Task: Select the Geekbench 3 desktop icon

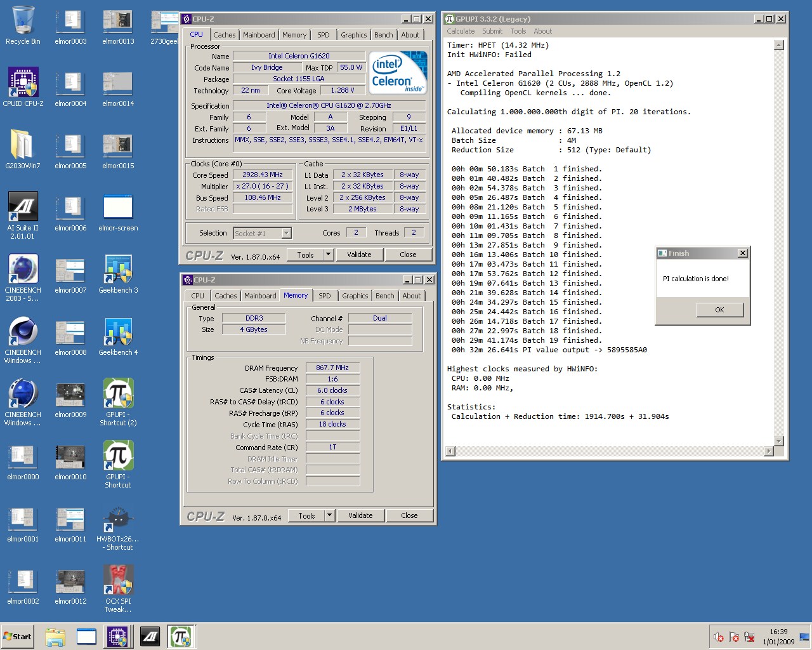Action: [118, 274]
